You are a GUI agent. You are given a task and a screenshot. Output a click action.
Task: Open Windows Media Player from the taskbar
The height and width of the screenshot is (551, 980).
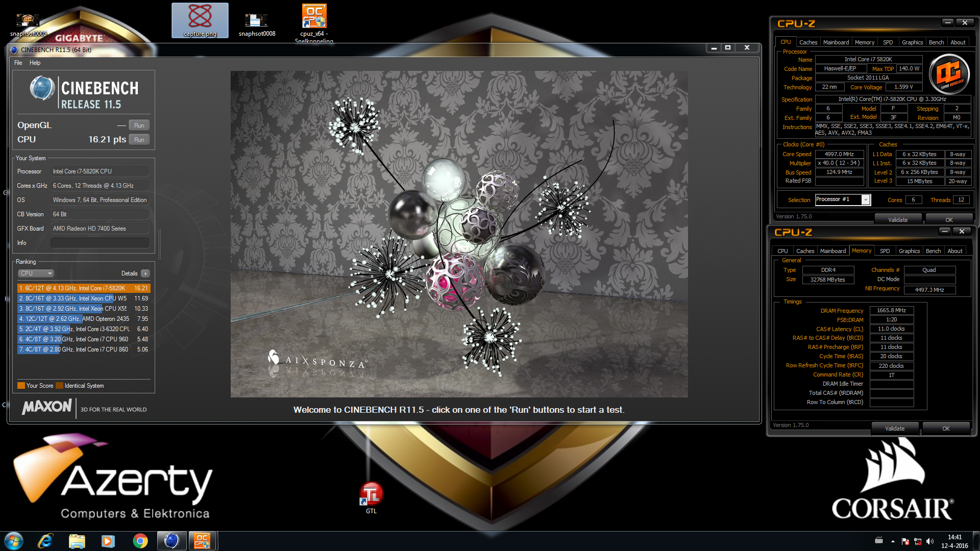108,541
